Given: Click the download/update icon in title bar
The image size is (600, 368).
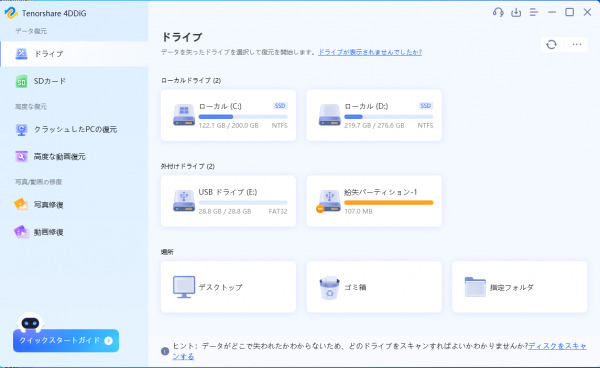Looking at the screenshot, I should coord(516,12).
